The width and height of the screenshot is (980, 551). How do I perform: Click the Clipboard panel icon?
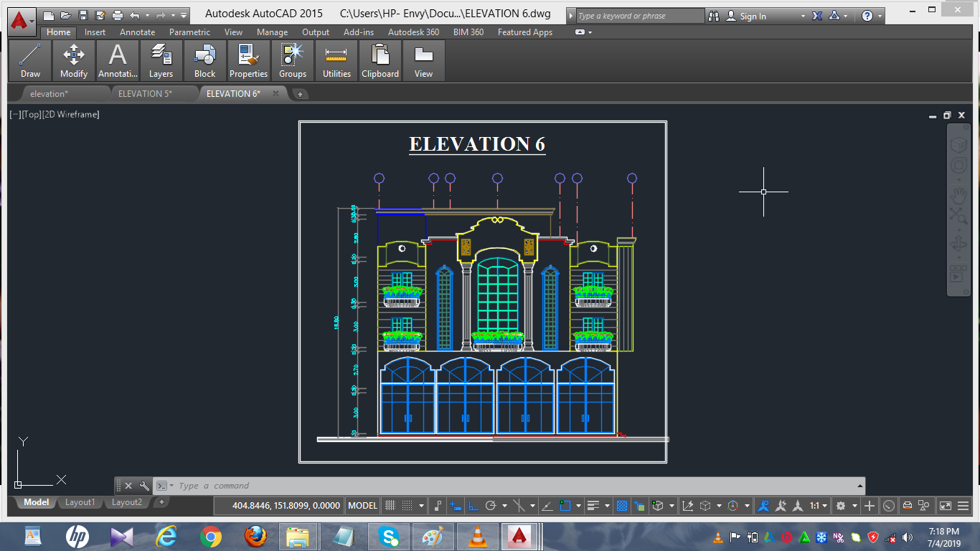[x=380, y=60]
